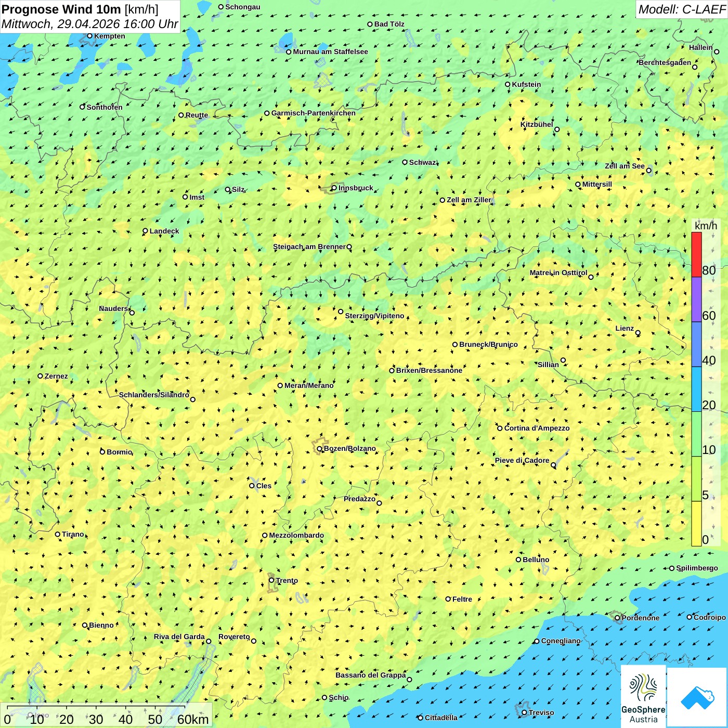The height and width of the screenshot is (728, 728).
Task: Select the Lienz city label
Action: 625,328
